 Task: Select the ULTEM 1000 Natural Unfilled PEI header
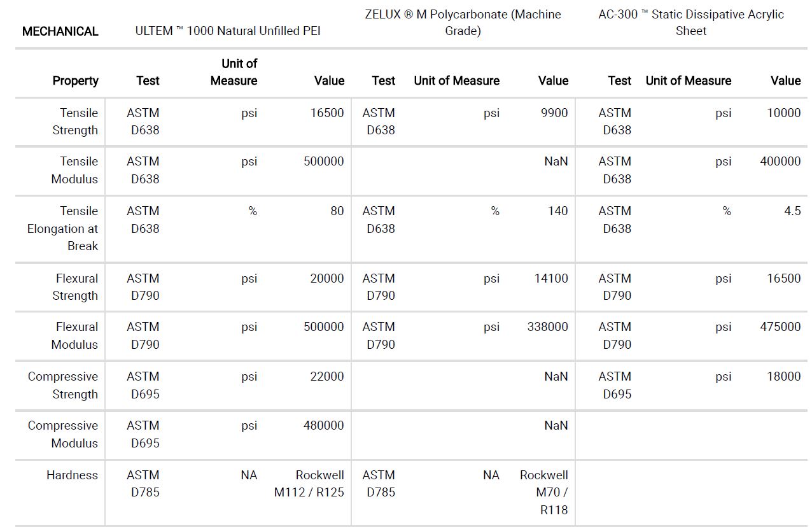pos(228,31)
